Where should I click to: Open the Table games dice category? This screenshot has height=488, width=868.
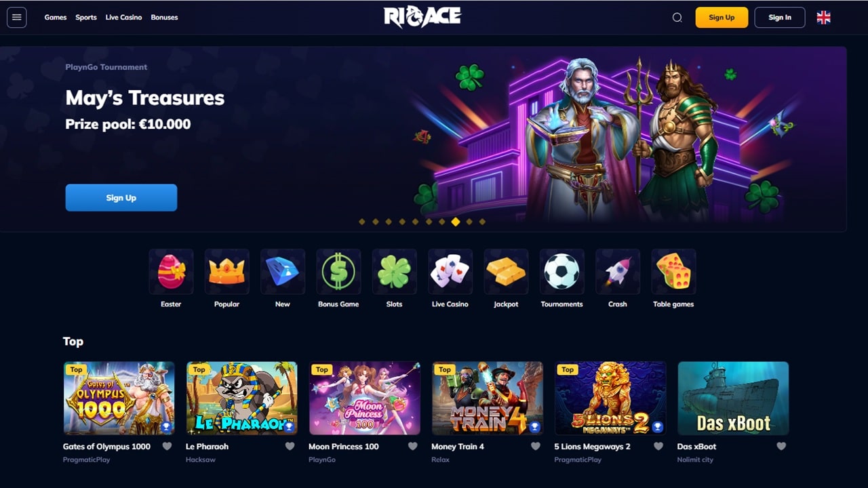[673, 271]
